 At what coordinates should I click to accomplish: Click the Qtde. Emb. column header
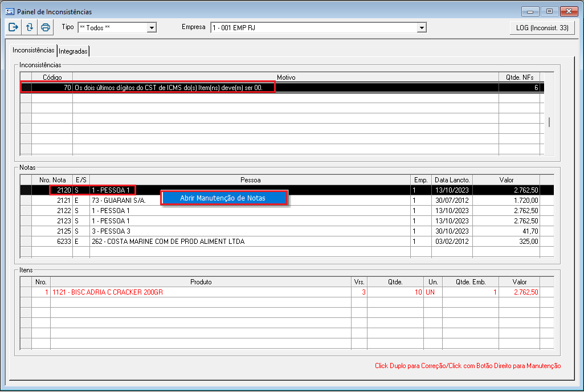point(471,282)
